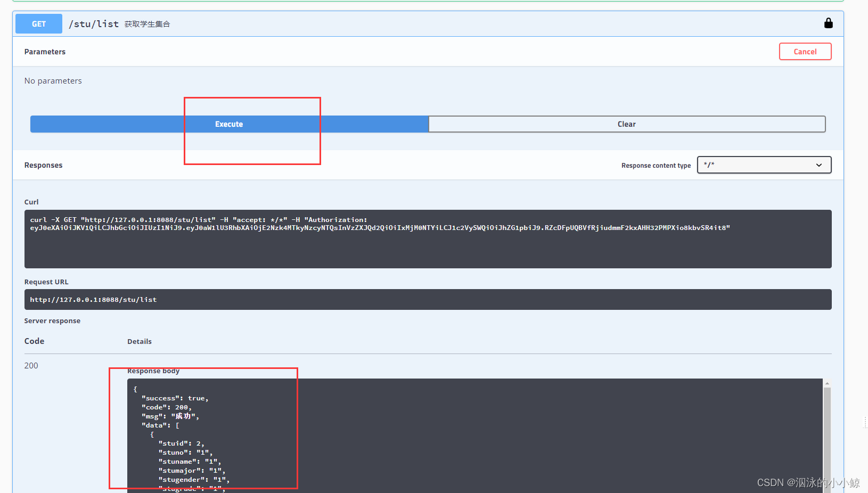Click the Request URL label

point(46,282)
